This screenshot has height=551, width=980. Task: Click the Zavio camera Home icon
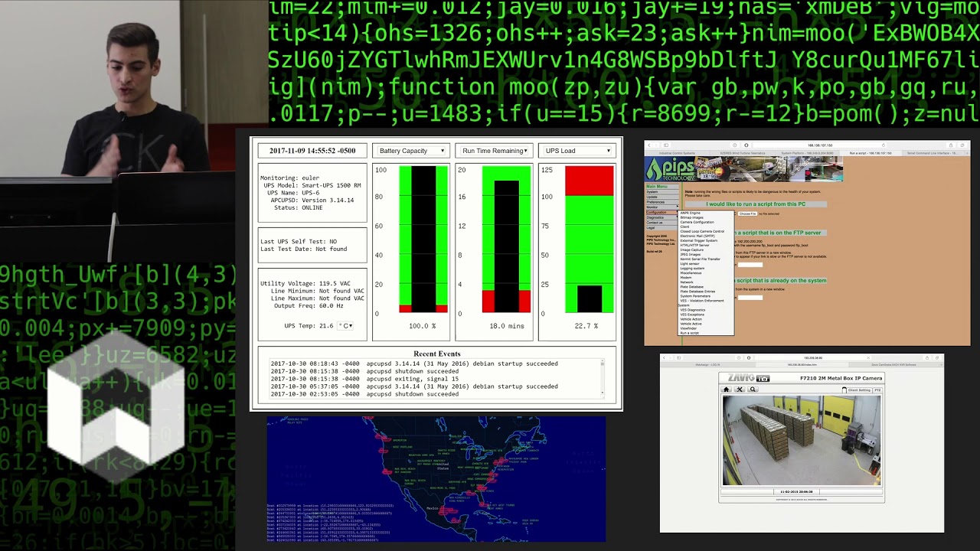click(x=727, y=390)
